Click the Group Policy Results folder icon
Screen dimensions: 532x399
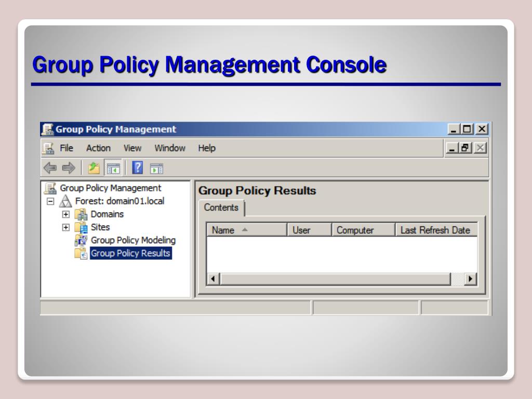81,253
